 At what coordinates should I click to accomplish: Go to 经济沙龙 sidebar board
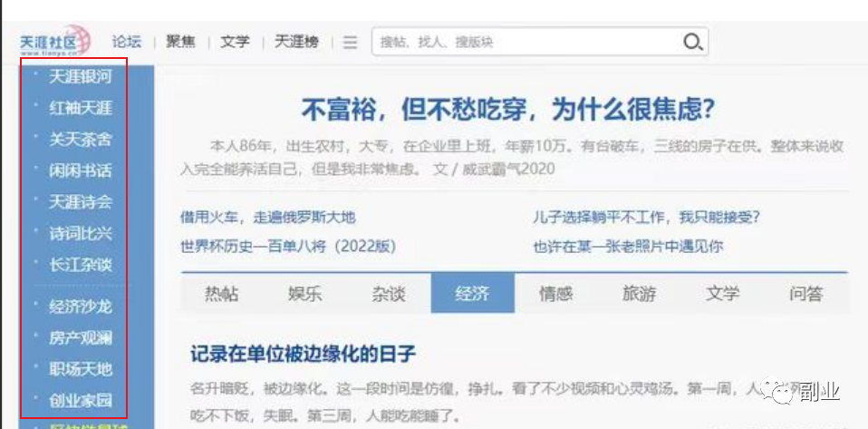pos(81,306)
